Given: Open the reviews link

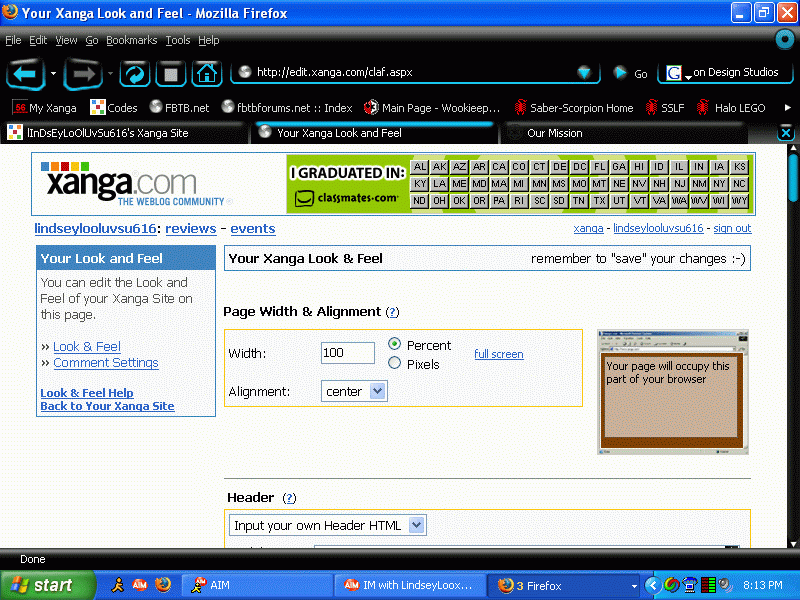Looking at the screenshot, I should pos(191,229).
